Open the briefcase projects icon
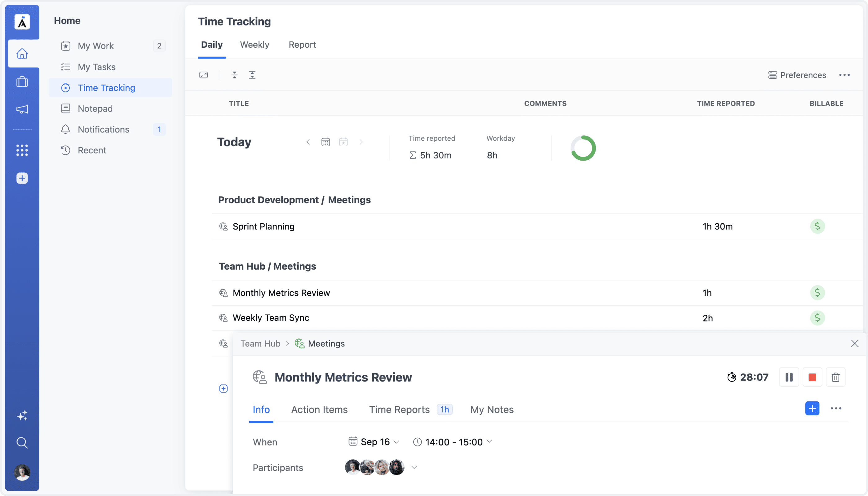Screen dimensions: 868x496 pyautogui.click(x=22, y=82)
